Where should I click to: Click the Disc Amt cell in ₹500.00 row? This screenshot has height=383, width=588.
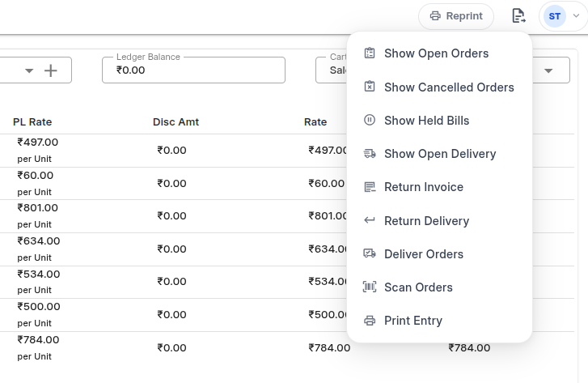(x=171, y=315)
